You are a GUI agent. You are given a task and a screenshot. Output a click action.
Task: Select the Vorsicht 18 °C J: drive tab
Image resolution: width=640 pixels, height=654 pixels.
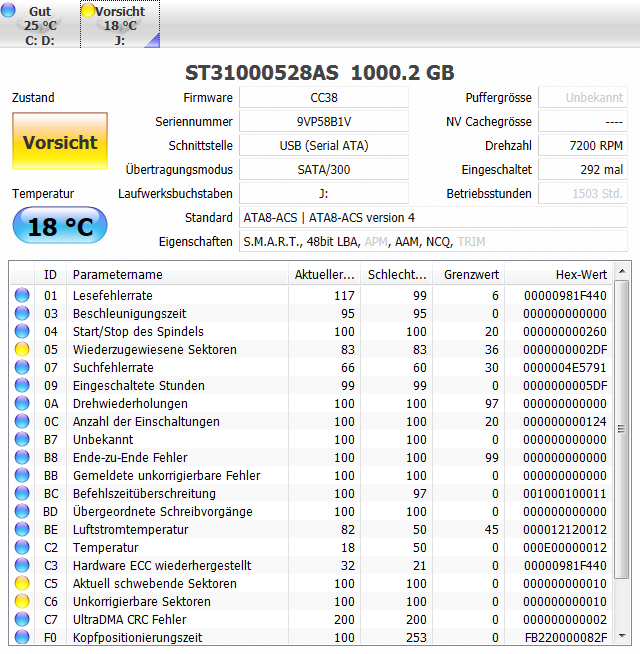120,24
